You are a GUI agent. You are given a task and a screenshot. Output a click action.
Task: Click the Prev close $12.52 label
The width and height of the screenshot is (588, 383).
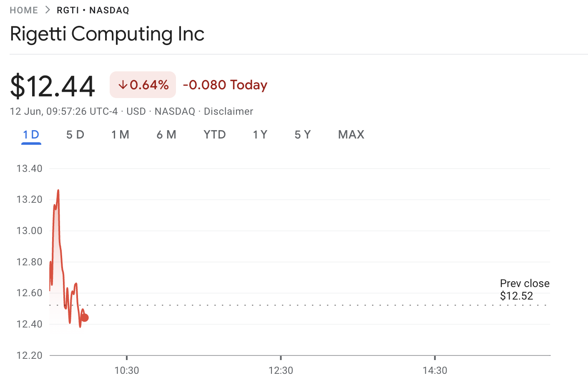(525, 290)
